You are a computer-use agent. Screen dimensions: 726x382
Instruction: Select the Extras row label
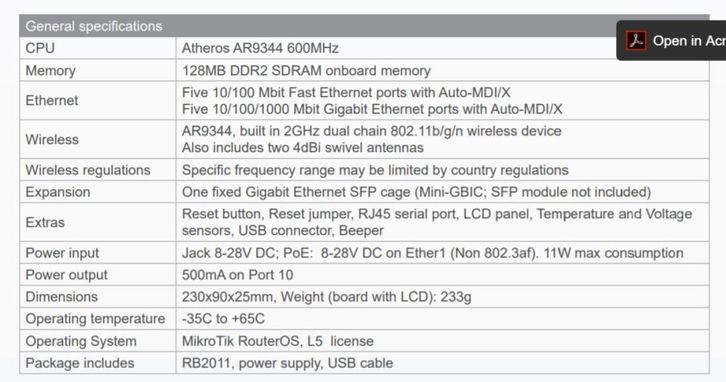point(45,222)
